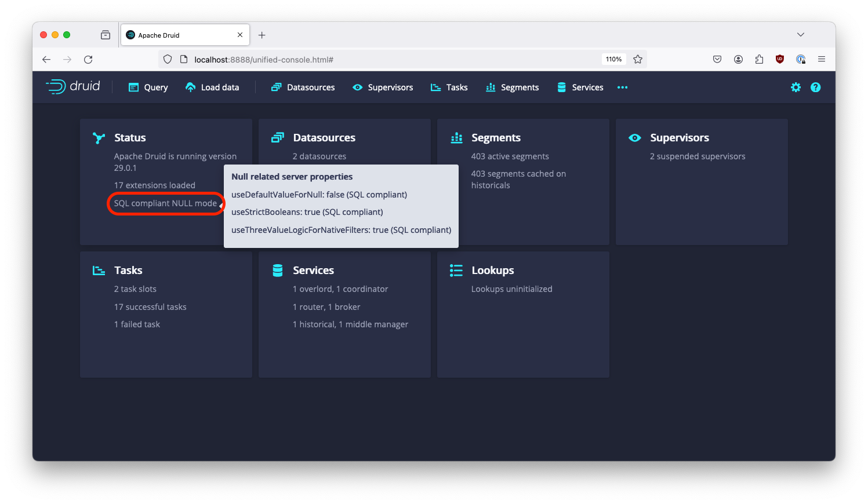This screenshot has width=868, height=504.
Task: Open the browser tab list chevron
Action: (x=801, y=34)
